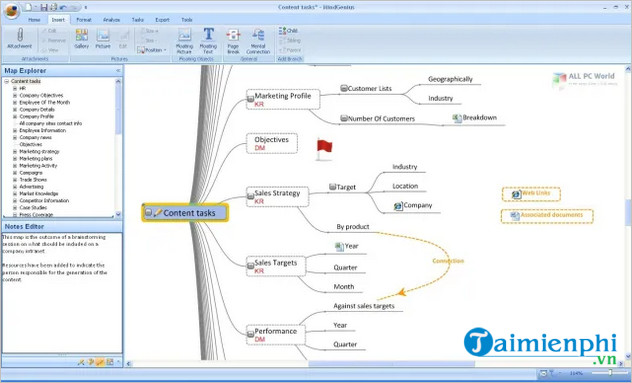Viewport: 632px width, 383px height.
Task: Expand the Marketing strategy tree node
Action: pyautogui.click(x=15, y=152)
